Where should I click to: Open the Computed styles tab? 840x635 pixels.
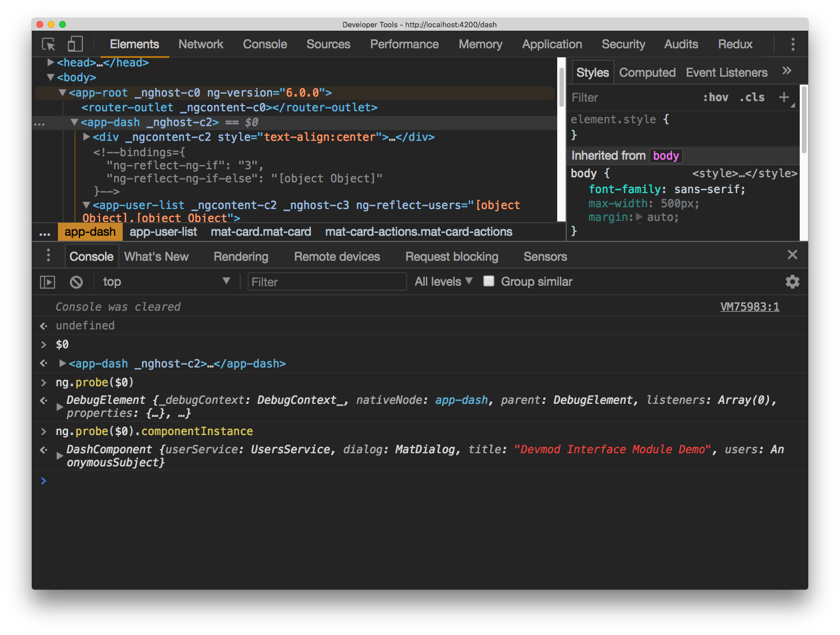[x=647, y=73]
